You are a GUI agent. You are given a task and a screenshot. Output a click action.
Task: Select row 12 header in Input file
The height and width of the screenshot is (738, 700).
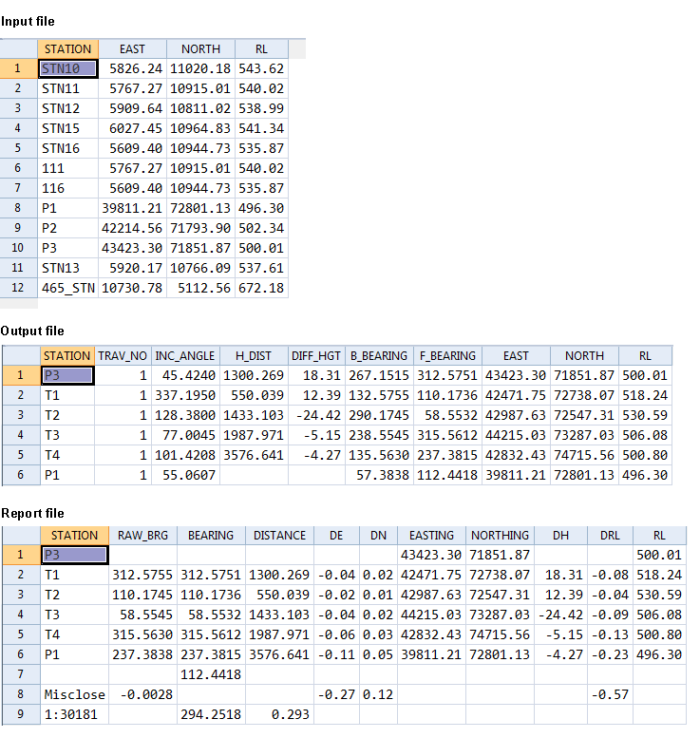point(18,288)
